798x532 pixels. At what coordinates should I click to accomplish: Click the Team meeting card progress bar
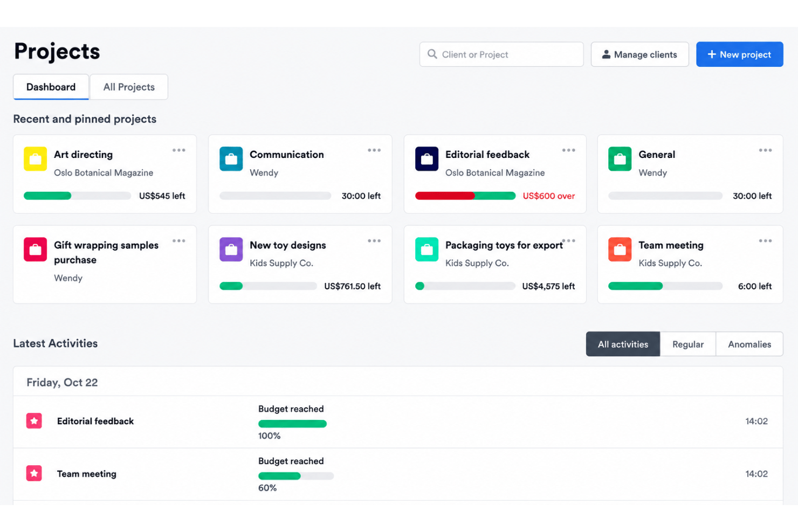665,286
